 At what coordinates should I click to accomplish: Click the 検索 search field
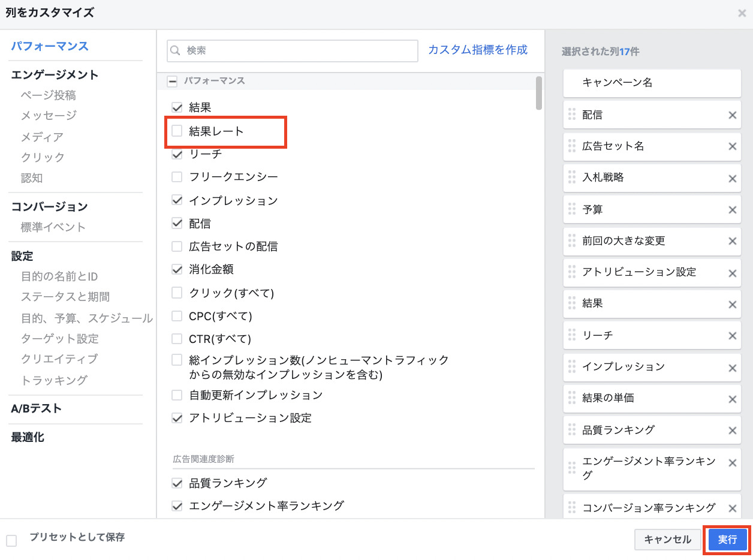[293, 51]
